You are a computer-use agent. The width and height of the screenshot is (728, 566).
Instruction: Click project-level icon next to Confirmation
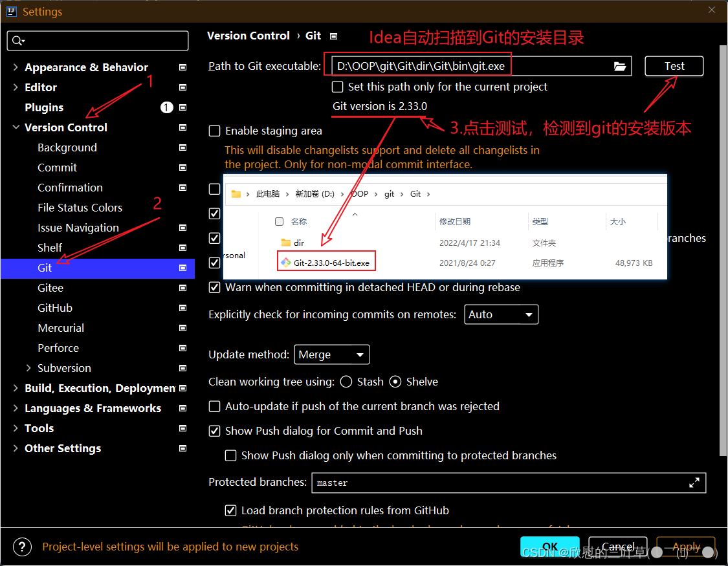[x=183, y=188]
